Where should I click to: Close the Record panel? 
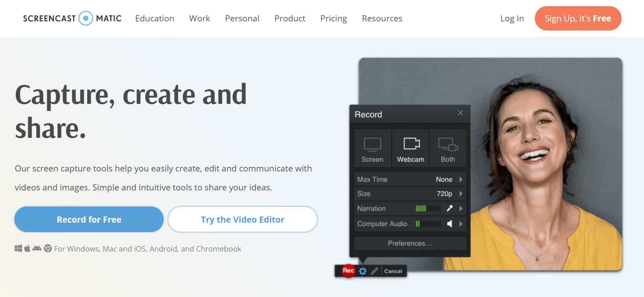point(460,113)
